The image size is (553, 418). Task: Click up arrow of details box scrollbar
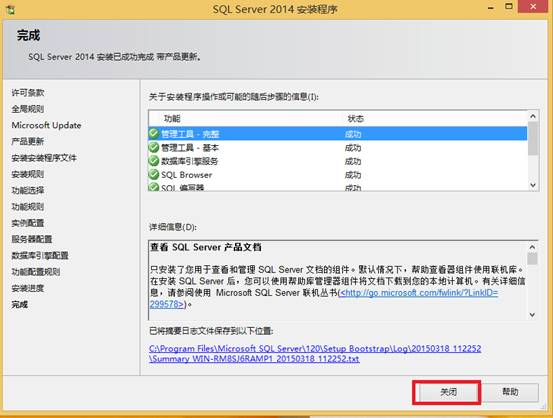pos(532,247)
